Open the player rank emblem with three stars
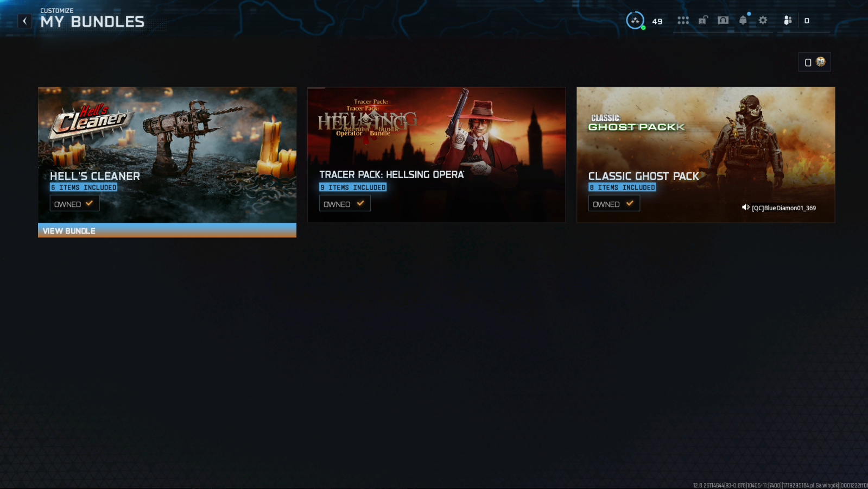 pyautogui.click(x=635, y=21)
